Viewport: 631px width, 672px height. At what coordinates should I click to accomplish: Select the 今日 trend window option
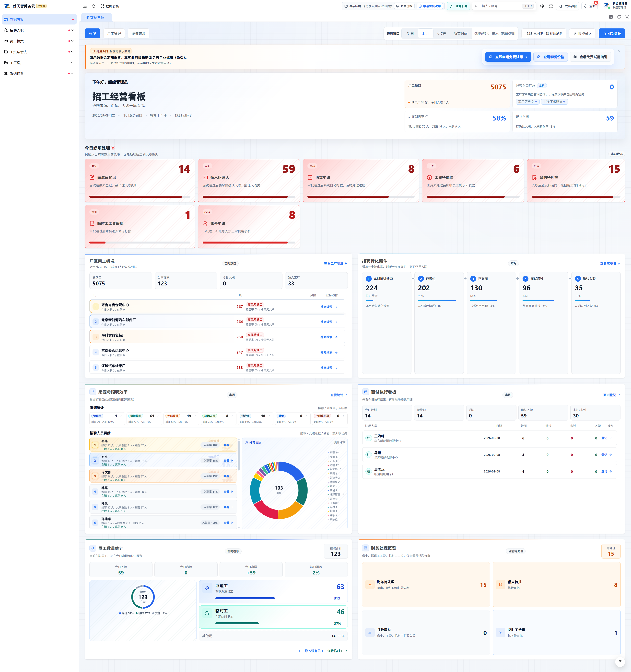click(410, 34)
